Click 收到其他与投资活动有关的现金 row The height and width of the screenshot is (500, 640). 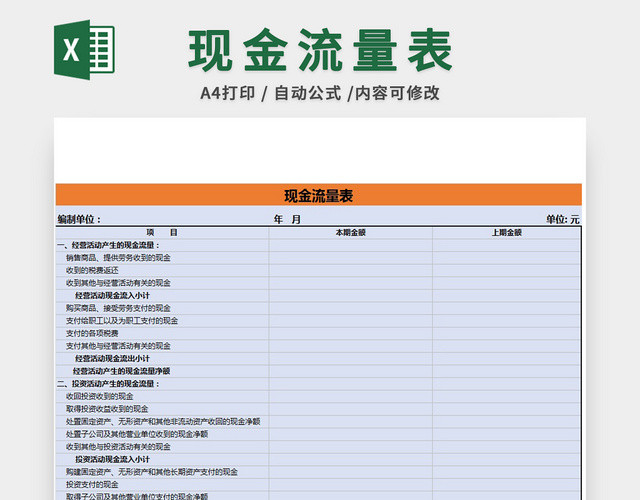click(318, 447)
